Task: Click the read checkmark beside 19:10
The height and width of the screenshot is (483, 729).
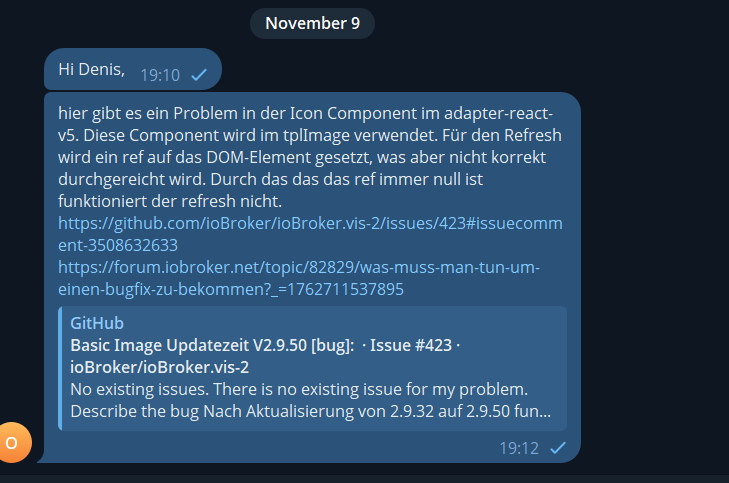Action: pos(199,74)
